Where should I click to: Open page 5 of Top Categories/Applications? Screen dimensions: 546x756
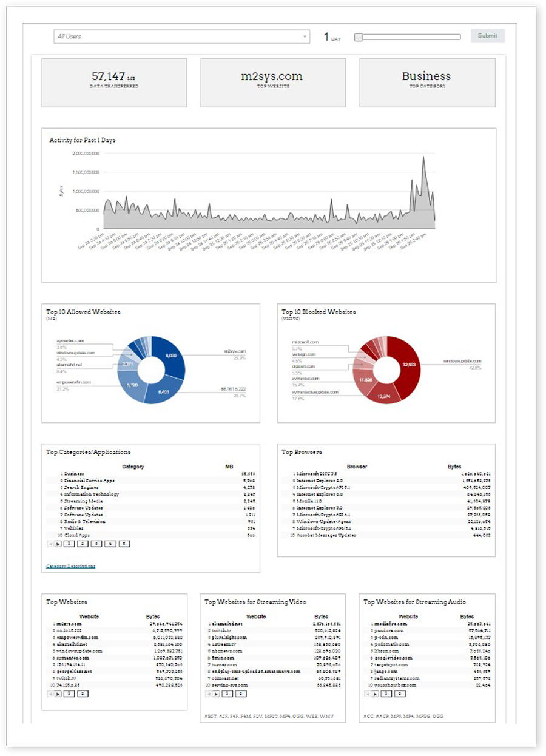pos(124,544)
